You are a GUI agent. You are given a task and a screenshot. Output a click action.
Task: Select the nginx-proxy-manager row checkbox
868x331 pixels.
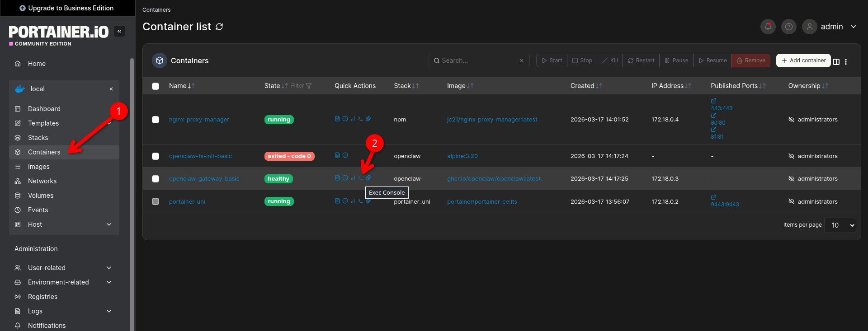(156, 120)
